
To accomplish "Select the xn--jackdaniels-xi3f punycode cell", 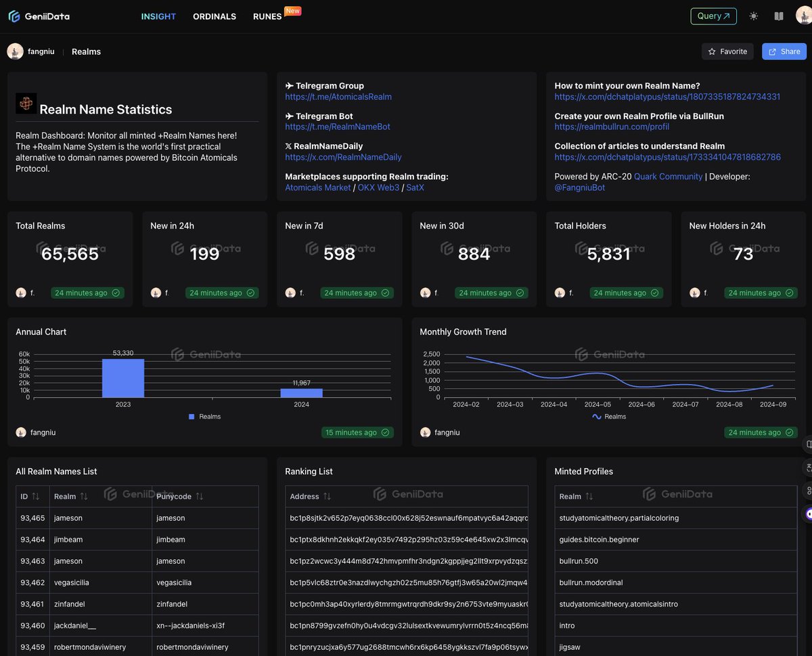I will 205,626.
